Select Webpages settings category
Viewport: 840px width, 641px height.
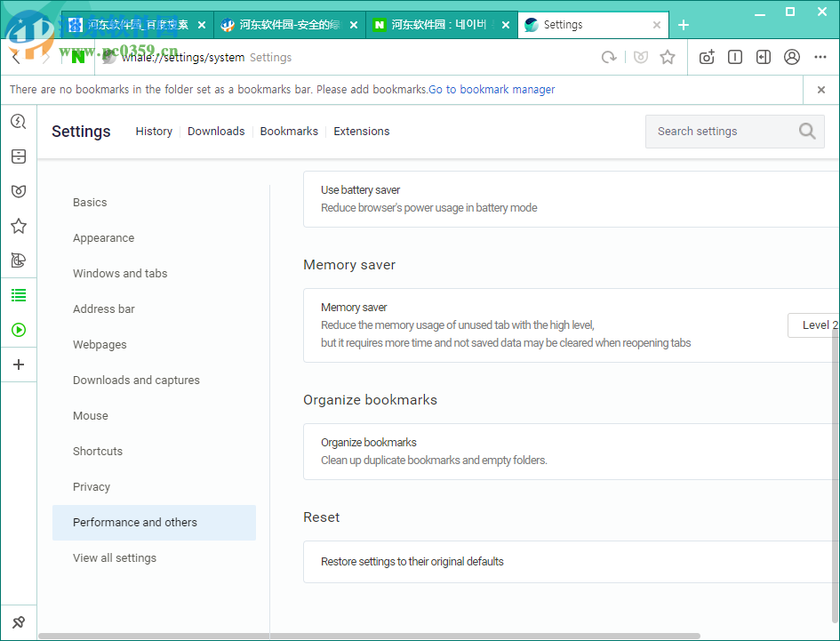(155, 345)
